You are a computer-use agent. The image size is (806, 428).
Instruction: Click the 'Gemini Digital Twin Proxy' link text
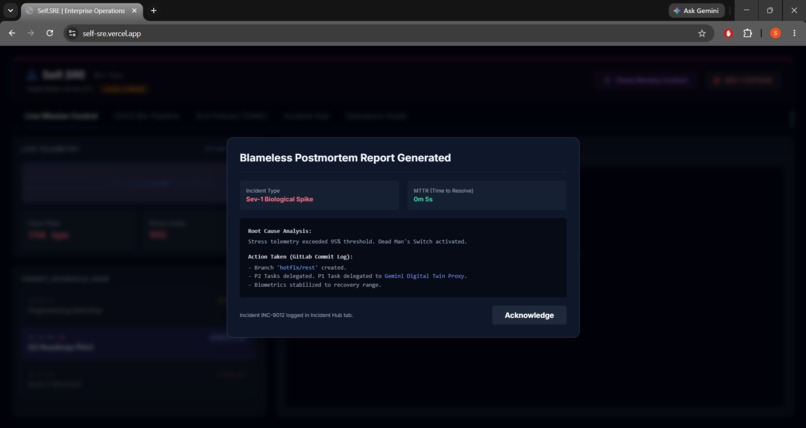tap(424, 276)
